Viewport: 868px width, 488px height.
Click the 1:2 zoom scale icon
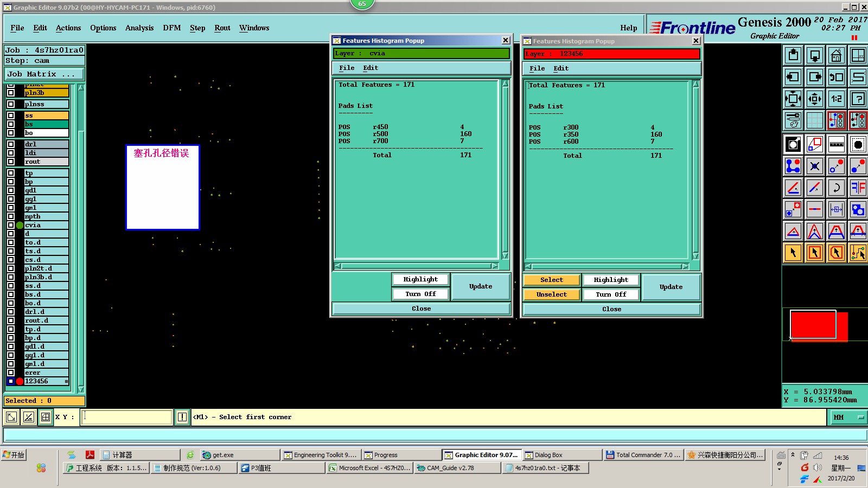point(837,99)
